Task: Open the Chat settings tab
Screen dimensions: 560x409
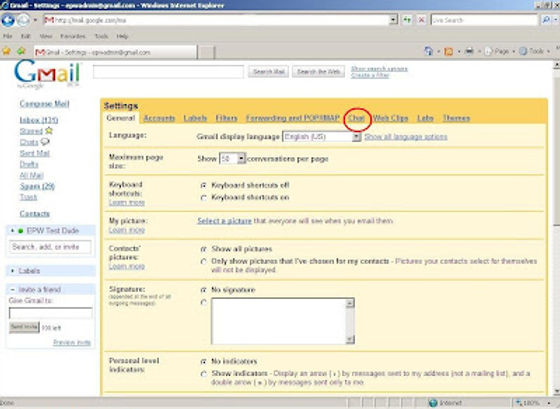Action: (356, 118)
